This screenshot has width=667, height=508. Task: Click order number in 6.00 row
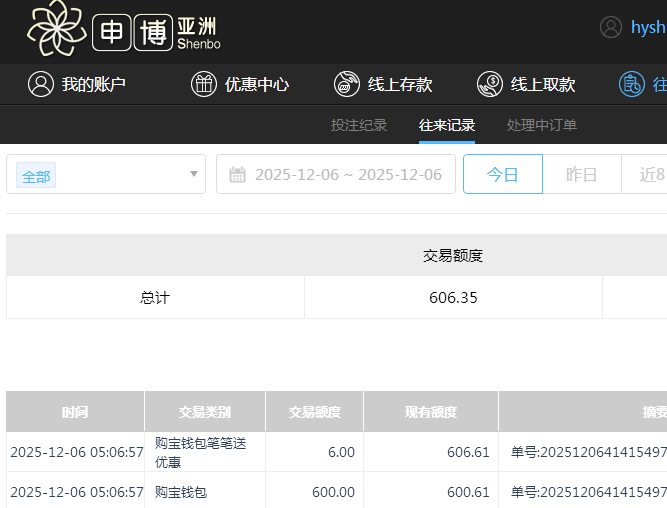[x=589, y=452]
